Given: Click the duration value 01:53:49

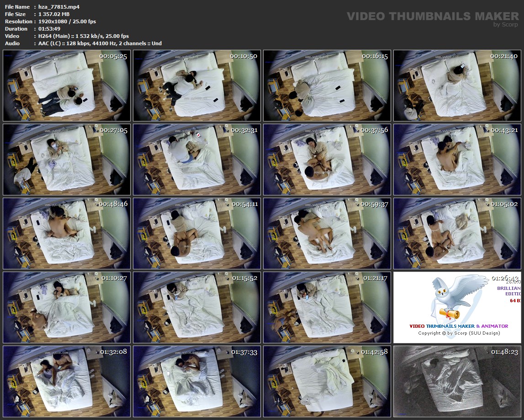Looking at the screenshot, I should click(49, 29).
